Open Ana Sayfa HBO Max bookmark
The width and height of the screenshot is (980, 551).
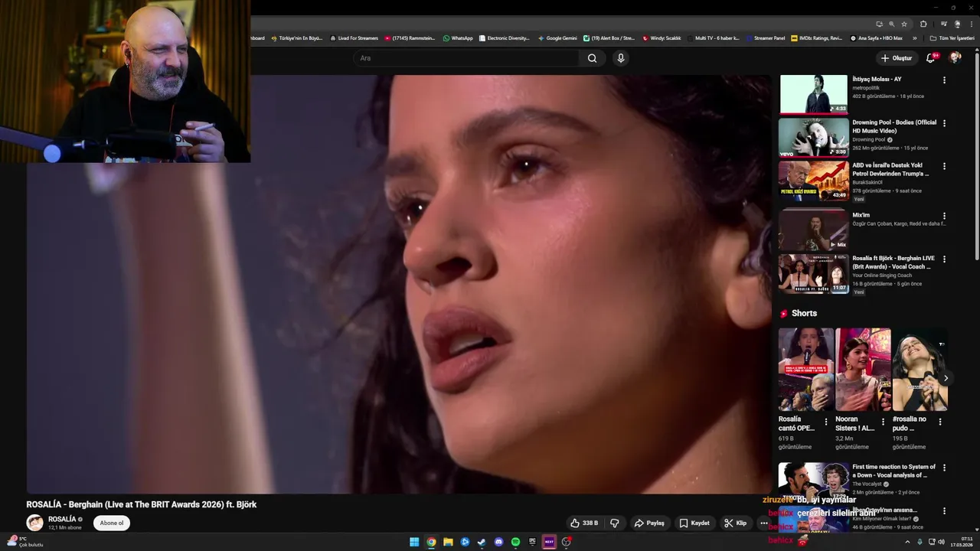coord(876,38)
